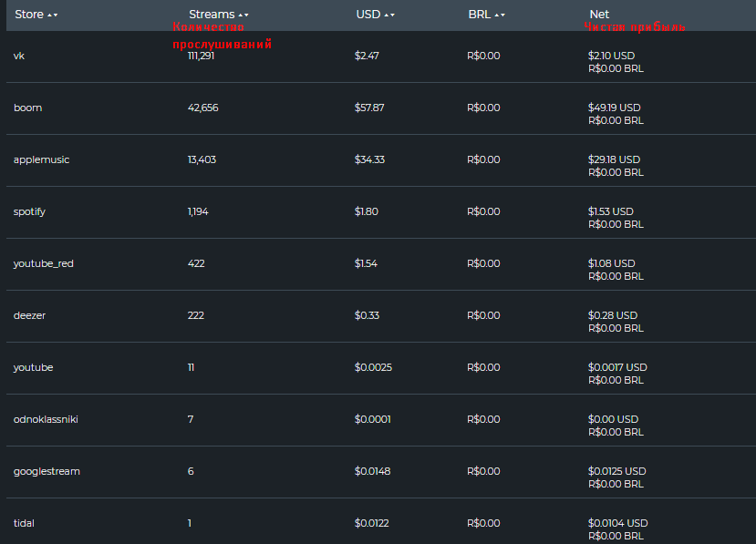Click the $0.28 USD net value

pyautogui.click(x=613, y=315)
